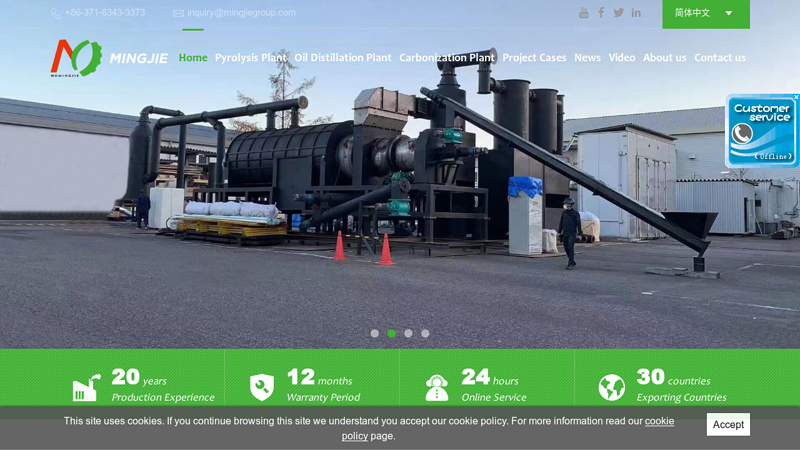The width and height of the screenshot is (800, 450).
Task: Expand the language selector arrow
Action: 729,13
